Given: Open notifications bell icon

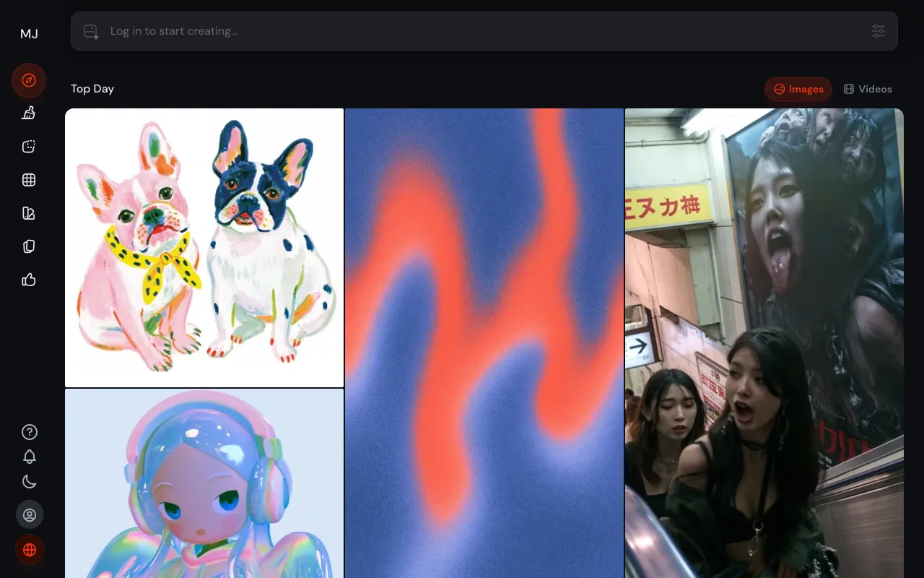Looking at the screenshot, I should click(30, 457).
